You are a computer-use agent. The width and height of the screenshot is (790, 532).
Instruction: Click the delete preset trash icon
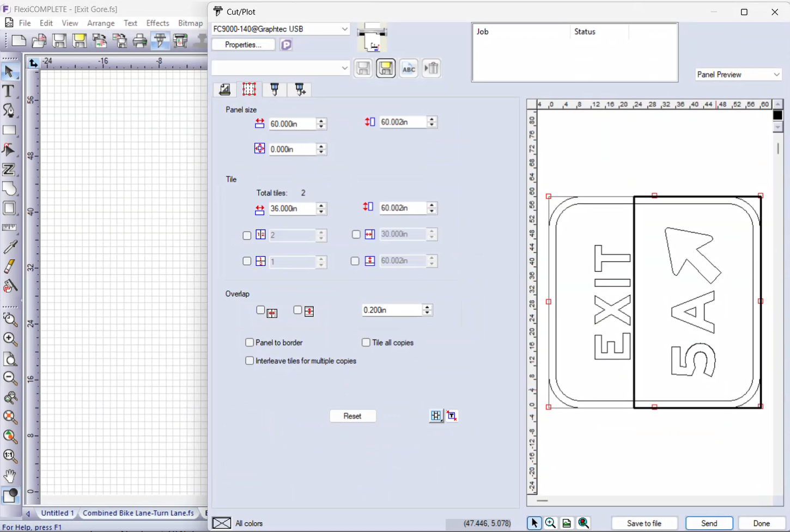pyautogui.click(x=431, y=69)
